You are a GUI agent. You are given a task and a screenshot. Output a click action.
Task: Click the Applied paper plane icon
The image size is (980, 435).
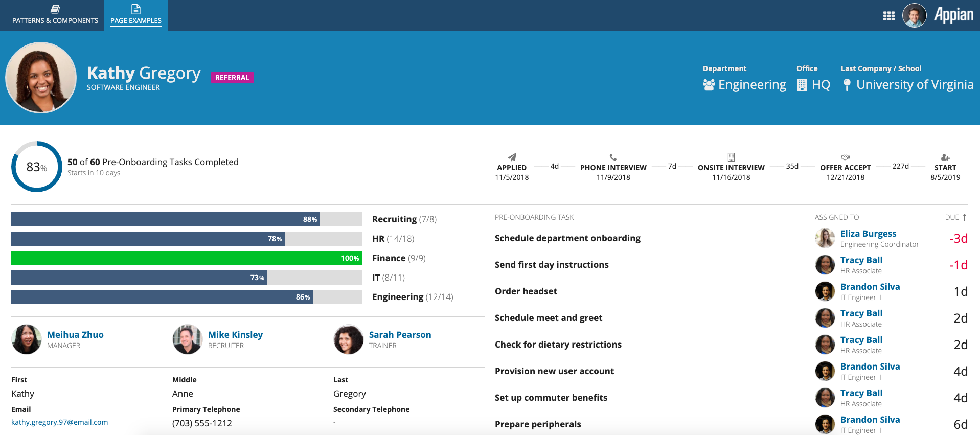(512, 157)
